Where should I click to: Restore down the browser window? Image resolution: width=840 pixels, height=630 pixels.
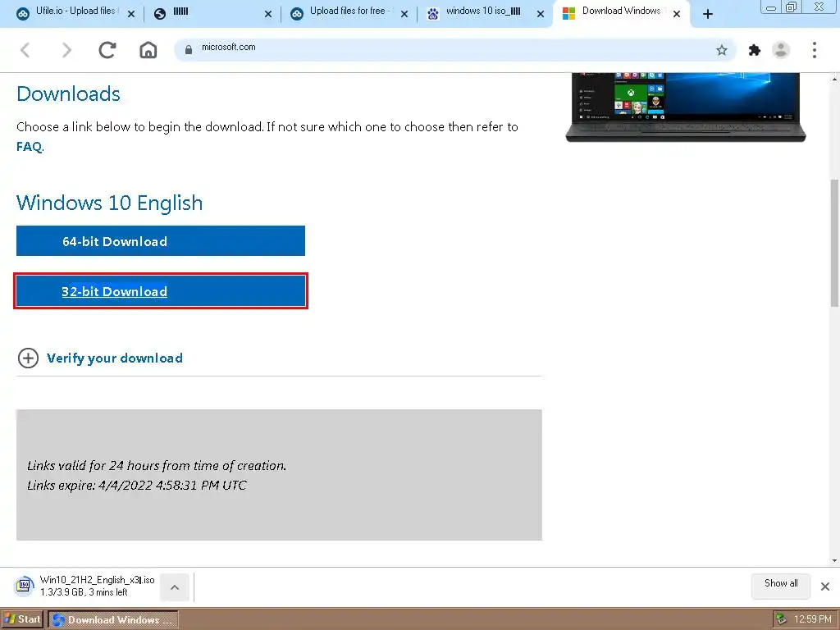point(792,7)
